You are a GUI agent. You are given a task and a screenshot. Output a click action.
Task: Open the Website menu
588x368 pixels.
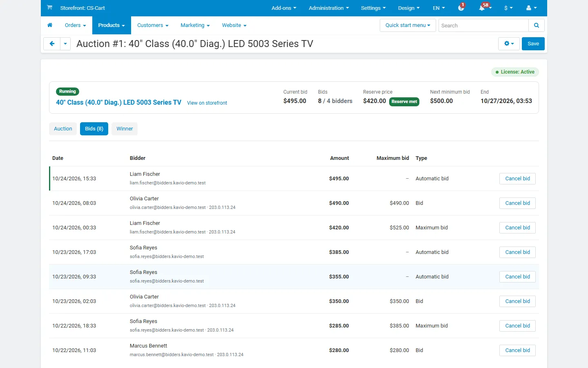pyautogui.click(x=234, y=25)
